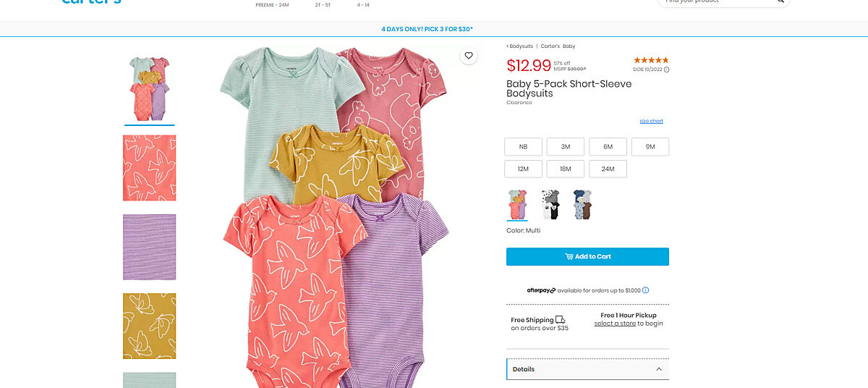Open the size chart link
Viewport: 868px width, 388px height.
tap(651, 121)
